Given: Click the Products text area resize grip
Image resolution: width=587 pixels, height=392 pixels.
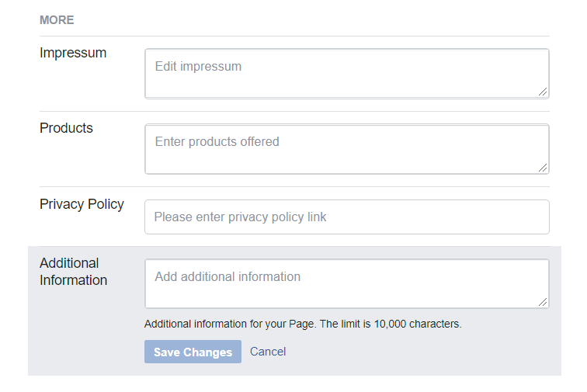Looking at the screenshot, I should click(x=543, y=168).
